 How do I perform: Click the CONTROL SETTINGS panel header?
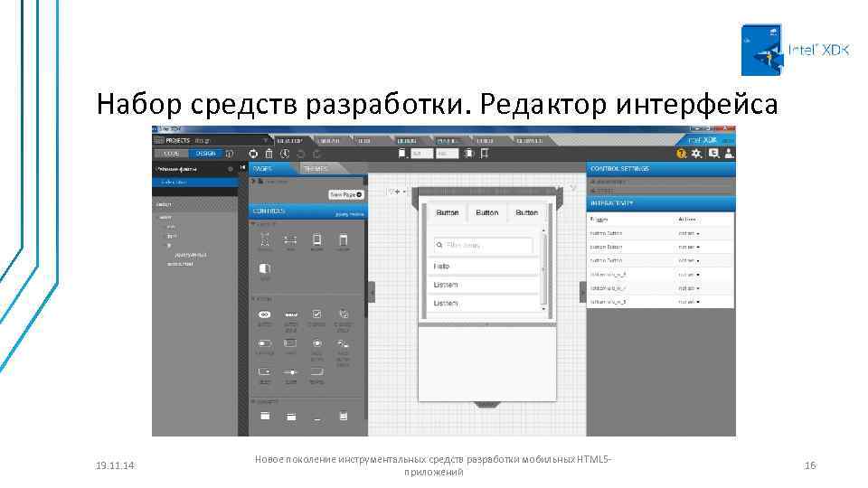point(661,169)
